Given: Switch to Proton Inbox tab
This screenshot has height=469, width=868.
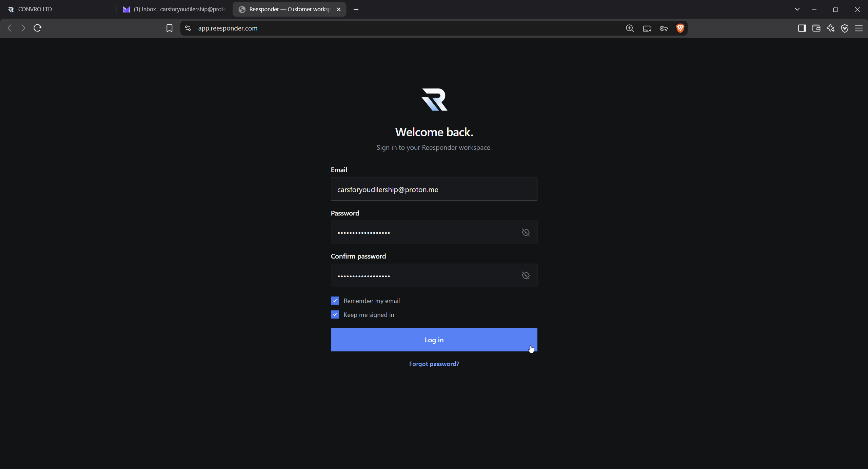Looking at the screenshot, I should (x=174, y=9).
